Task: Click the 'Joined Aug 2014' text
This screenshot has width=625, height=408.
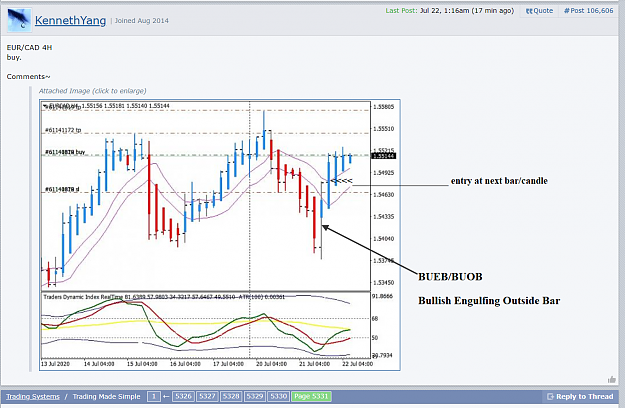Action: point(142,21)
